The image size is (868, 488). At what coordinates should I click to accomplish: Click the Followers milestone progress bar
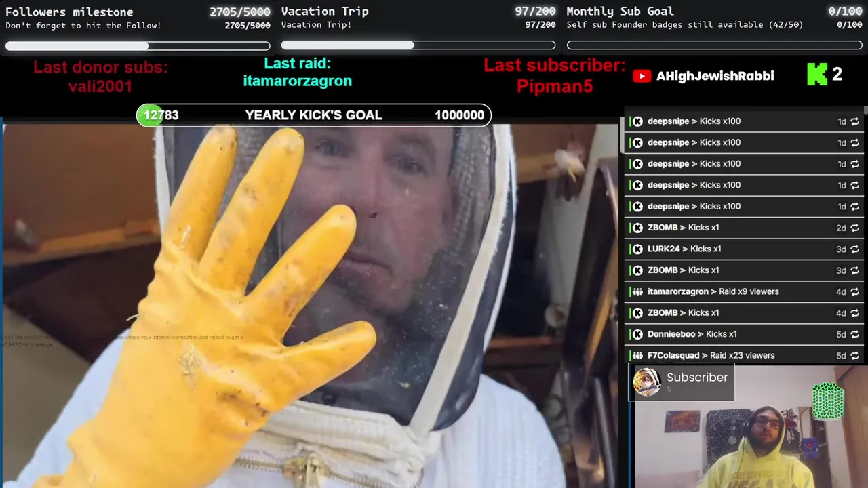point(138,46)
